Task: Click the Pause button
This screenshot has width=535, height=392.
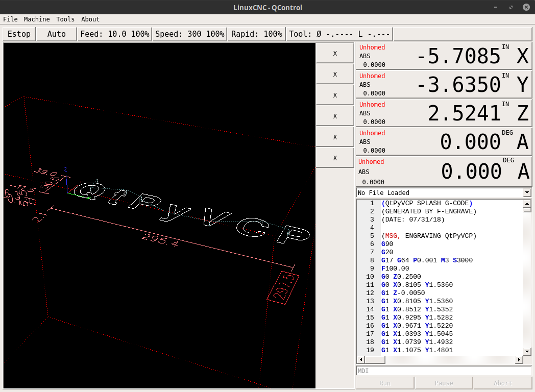Action: [444, 383]
